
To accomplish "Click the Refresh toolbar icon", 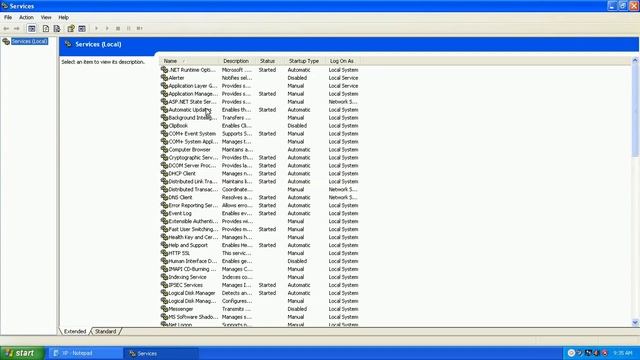I will click(x=46, y=29).
